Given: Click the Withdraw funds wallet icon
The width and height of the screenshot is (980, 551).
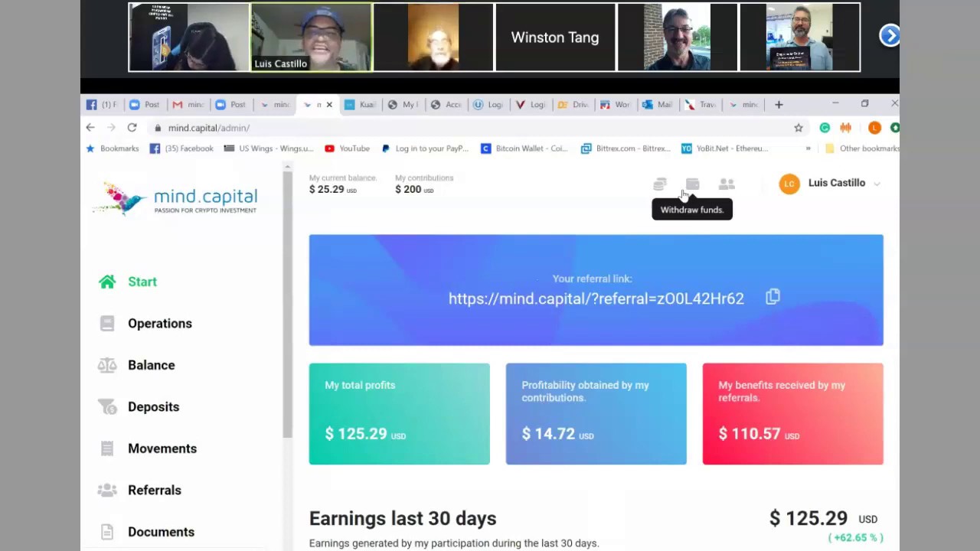Looking at the screenshot, I should [x=693, y=184].
